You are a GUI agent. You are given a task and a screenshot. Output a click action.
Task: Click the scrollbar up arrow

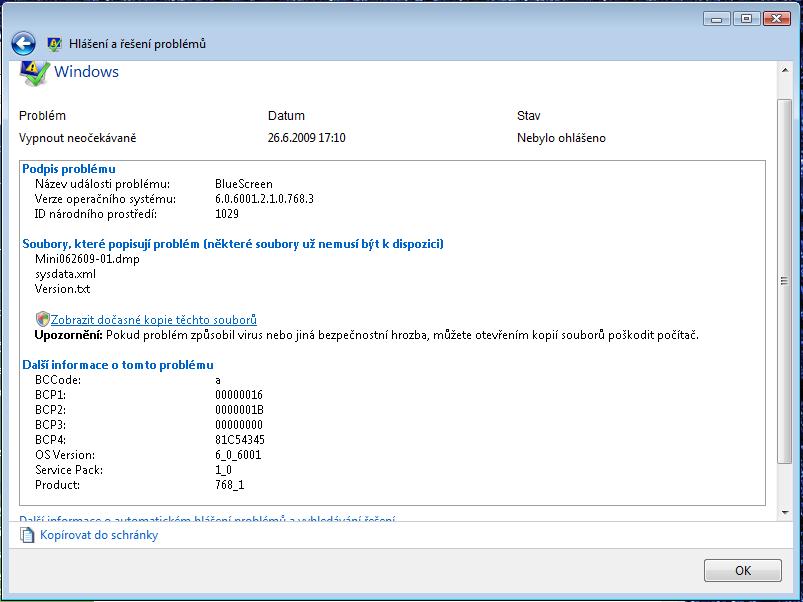783,68
